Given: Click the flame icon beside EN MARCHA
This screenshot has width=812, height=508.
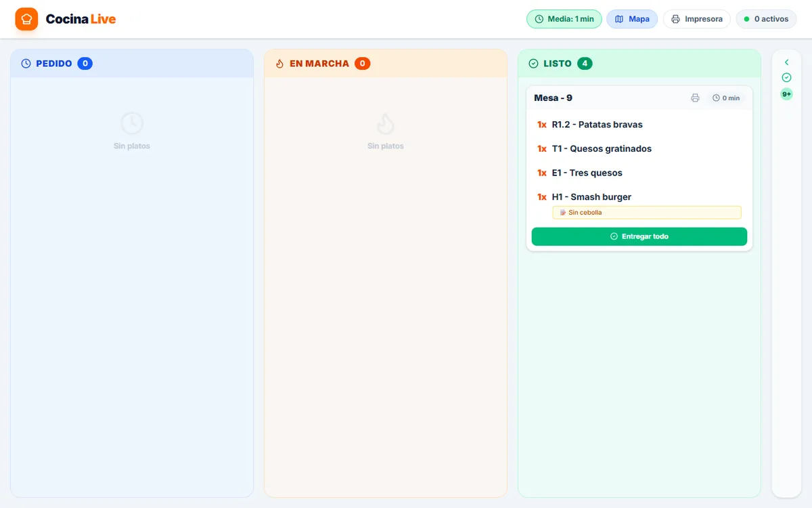Looking at the screenshot, I should pyautogui.click(x=279, y=64).
